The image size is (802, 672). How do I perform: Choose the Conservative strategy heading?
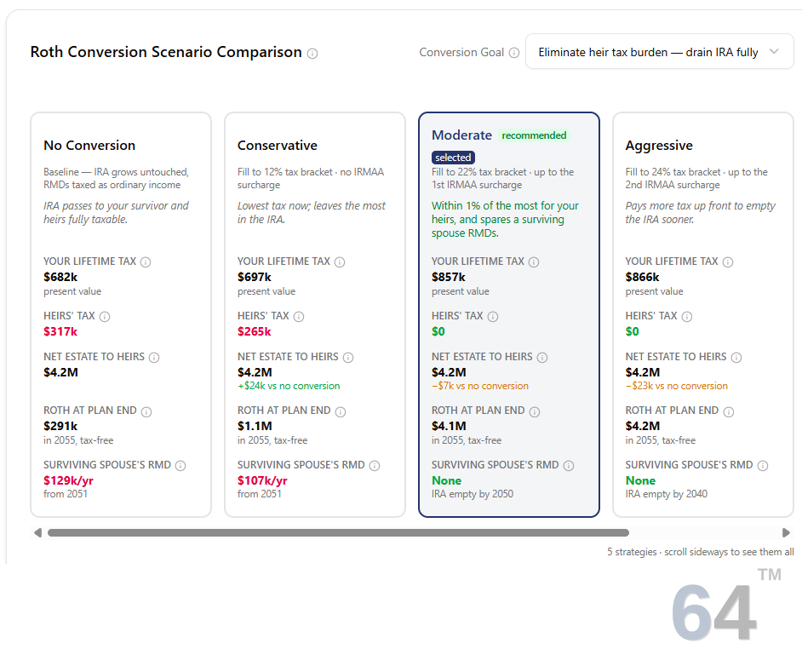coord(278,146)
